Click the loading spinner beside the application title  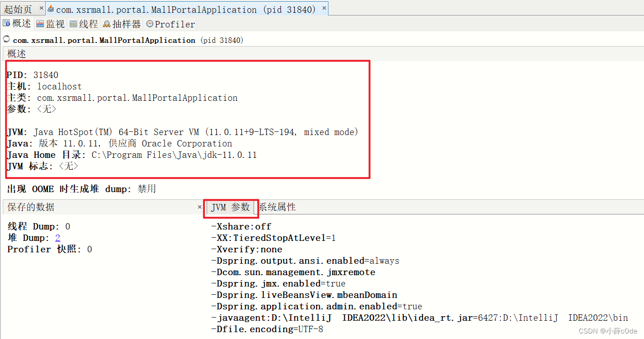tap(6, 40)
